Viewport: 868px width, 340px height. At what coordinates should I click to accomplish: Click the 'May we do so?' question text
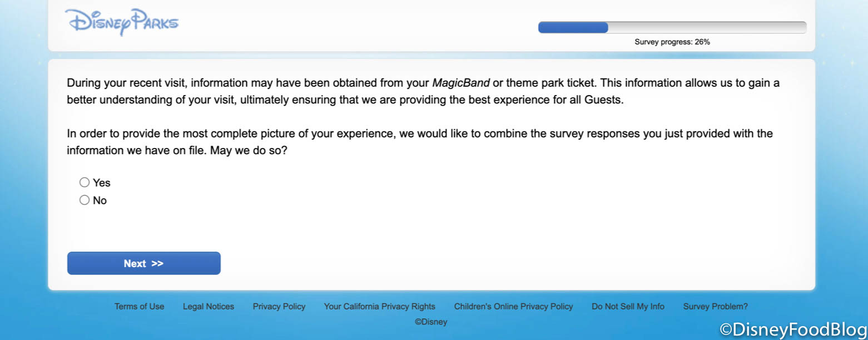249,151
